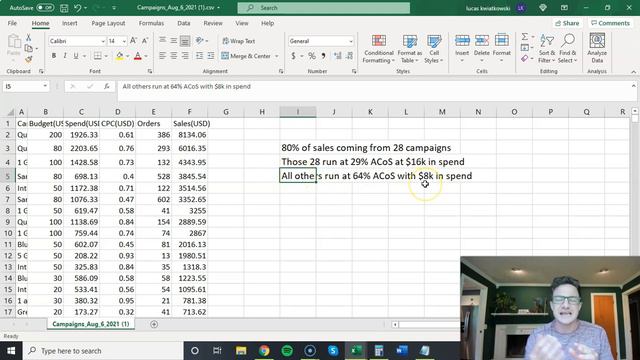Click the Merge & Center button
This screenshot has height=360, width=640.
pyautogui.click(x=247, y=56)
